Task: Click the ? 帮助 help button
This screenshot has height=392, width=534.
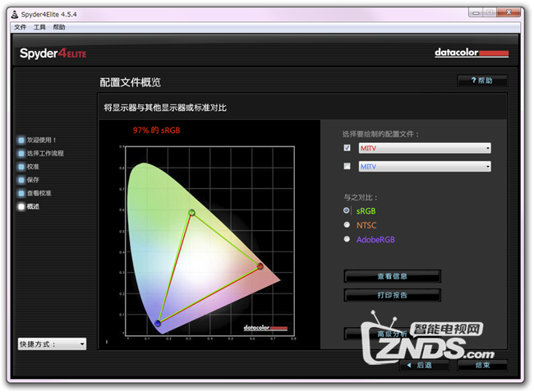Action: [x=482, y=81]
